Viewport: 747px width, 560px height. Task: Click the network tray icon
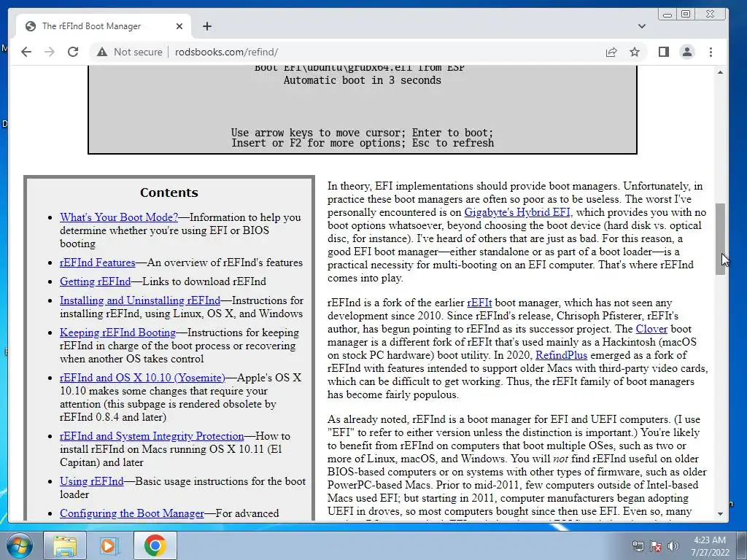638,546
